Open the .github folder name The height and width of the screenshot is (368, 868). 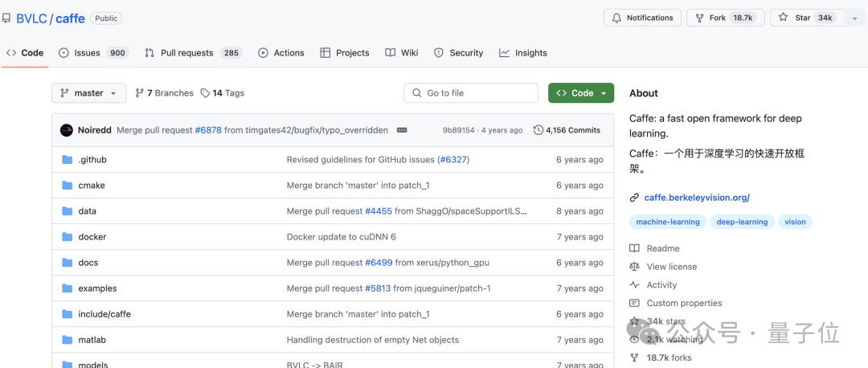(x=92, y=159)
